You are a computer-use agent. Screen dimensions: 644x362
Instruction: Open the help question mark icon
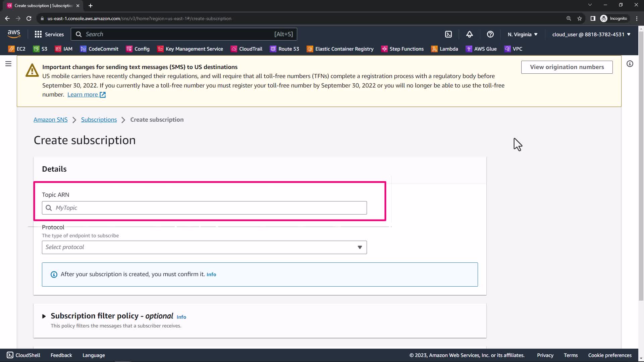[x=490, y=34]
